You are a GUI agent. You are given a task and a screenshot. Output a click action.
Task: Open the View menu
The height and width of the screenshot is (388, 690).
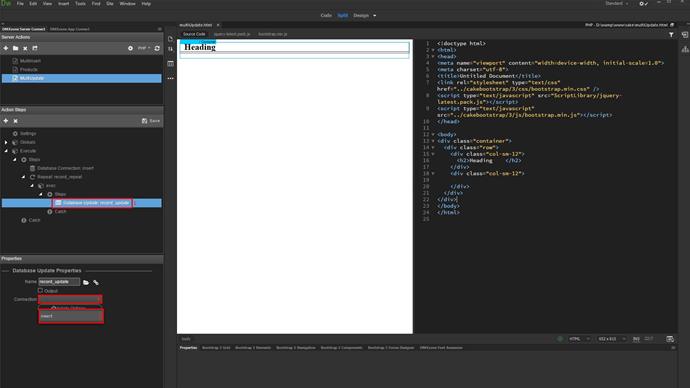47,4
